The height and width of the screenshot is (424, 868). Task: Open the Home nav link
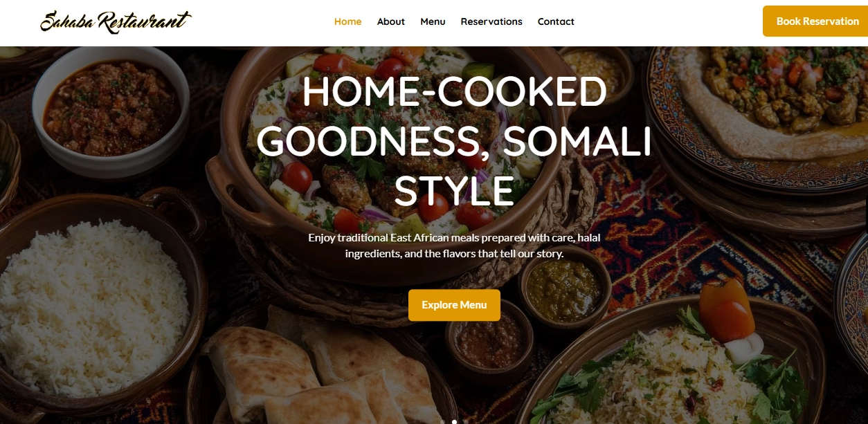347,21
